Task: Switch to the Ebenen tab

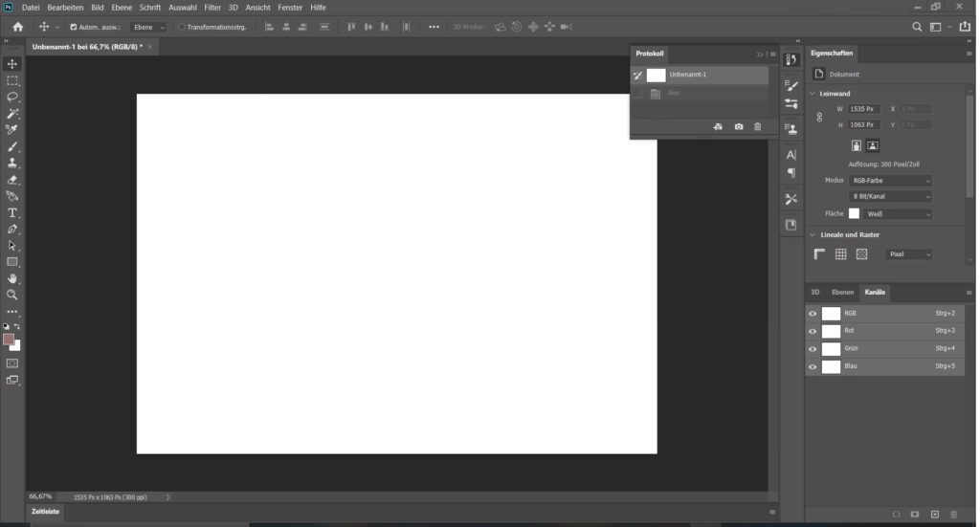Action: click(842, 292)
